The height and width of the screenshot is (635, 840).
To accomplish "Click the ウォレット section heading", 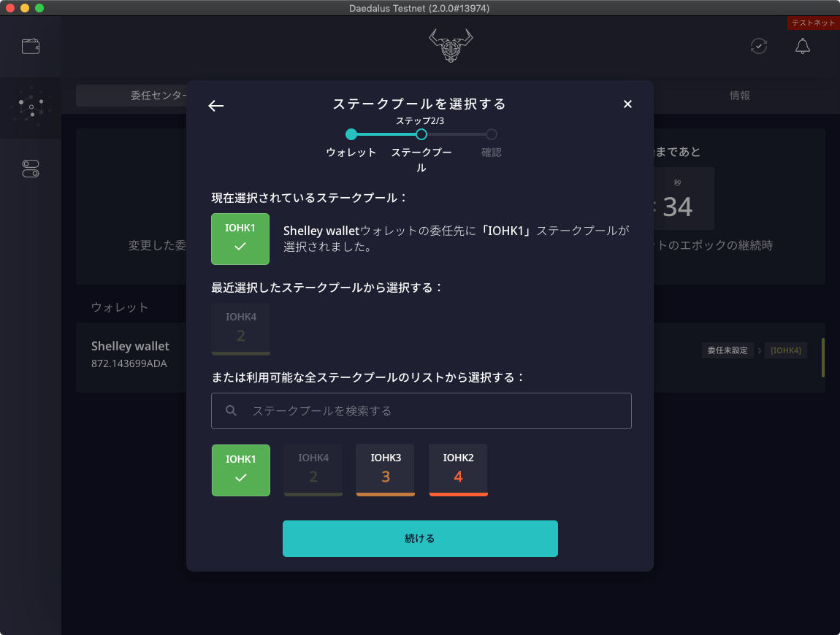I will [120, 307].
